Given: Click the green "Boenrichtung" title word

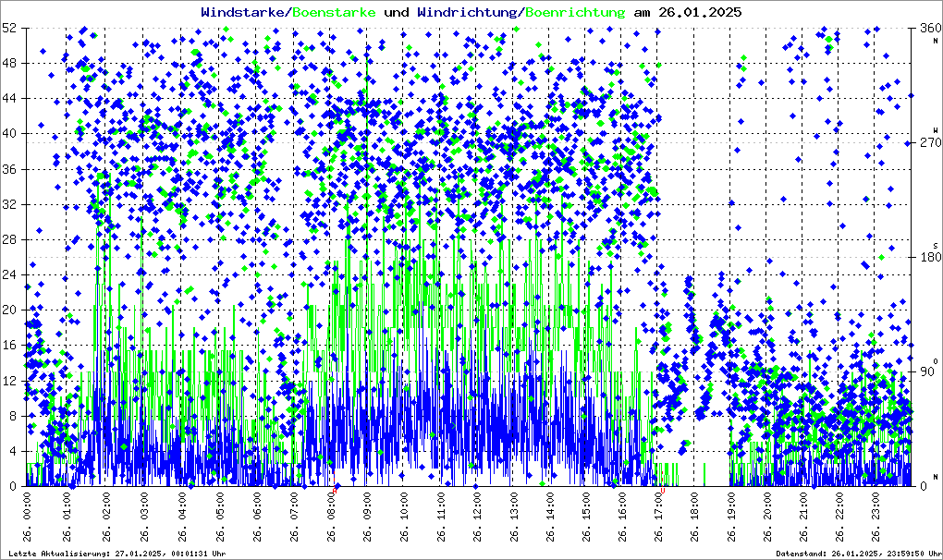Looking at the screenshot, I should click(x=574, y=12).
